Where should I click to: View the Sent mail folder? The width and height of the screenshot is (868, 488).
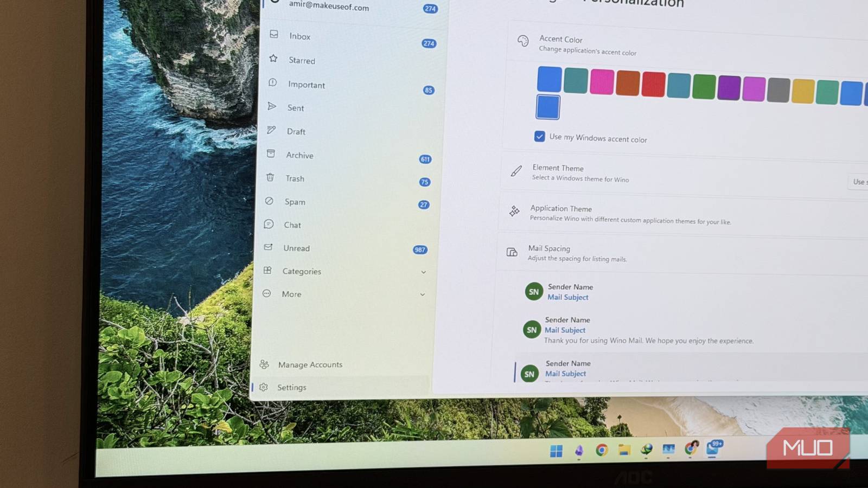click(x=296, y=108)
